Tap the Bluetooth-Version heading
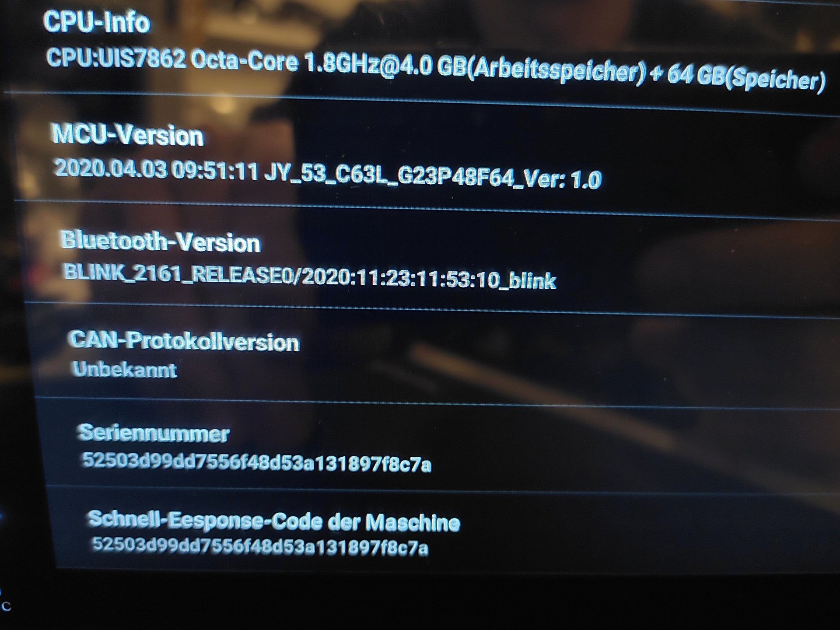This screenshot has width=840, height=630. point(161,241)
